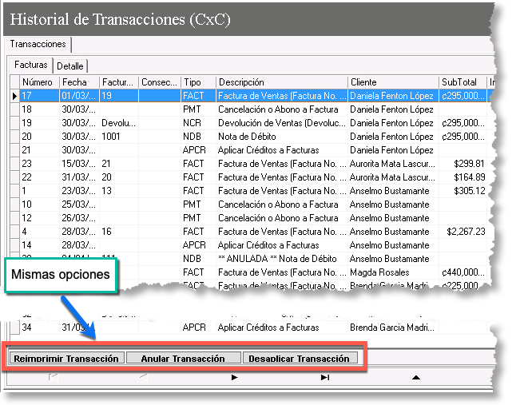The image size is (532, 405).
Task: Sort by the Descripción column header
Action: click(282, 82)
